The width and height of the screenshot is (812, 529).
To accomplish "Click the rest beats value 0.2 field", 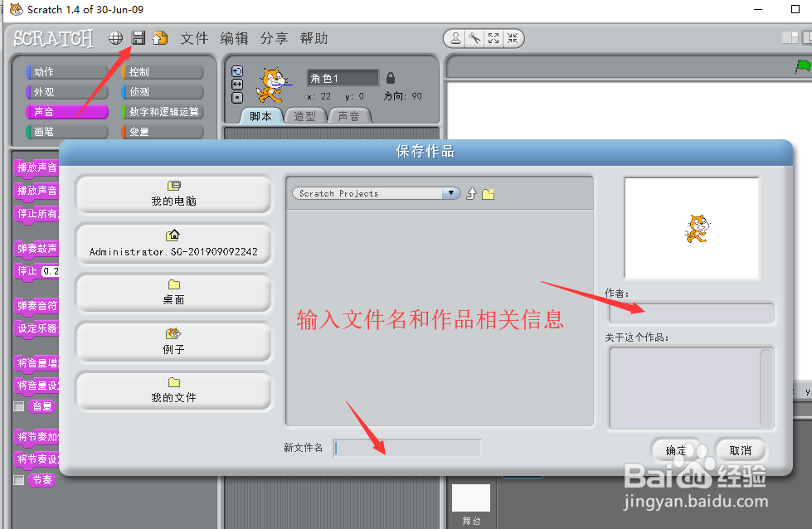I will point(51,271).
